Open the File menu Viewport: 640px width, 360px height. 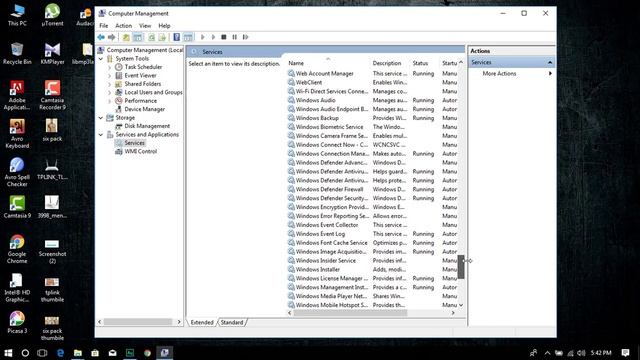pos(104,26)
